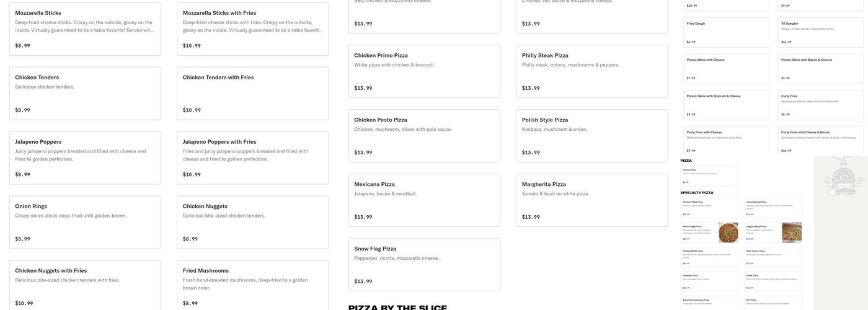Open the Margherita Pizza card
The height and width of the screenshot is (310, 868).
click(x=592, y=200)
